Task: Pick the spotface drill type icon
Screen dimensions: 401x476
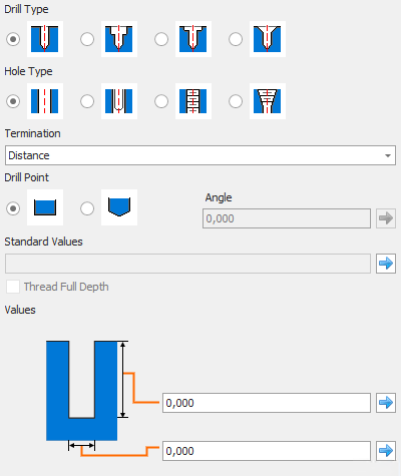Action: pyautogui.click(x=193, y=39)
